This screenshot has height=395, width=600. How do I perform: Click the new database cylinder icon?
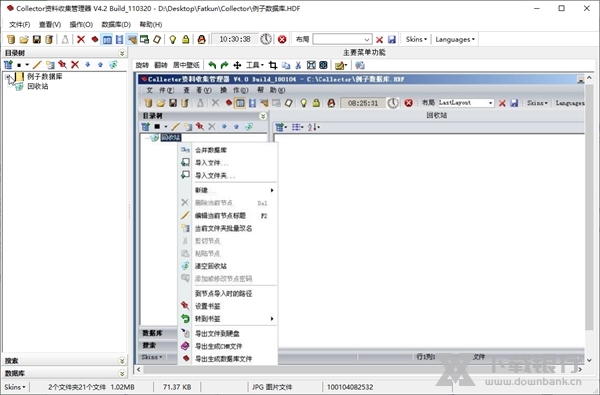(x=11, y=39)
